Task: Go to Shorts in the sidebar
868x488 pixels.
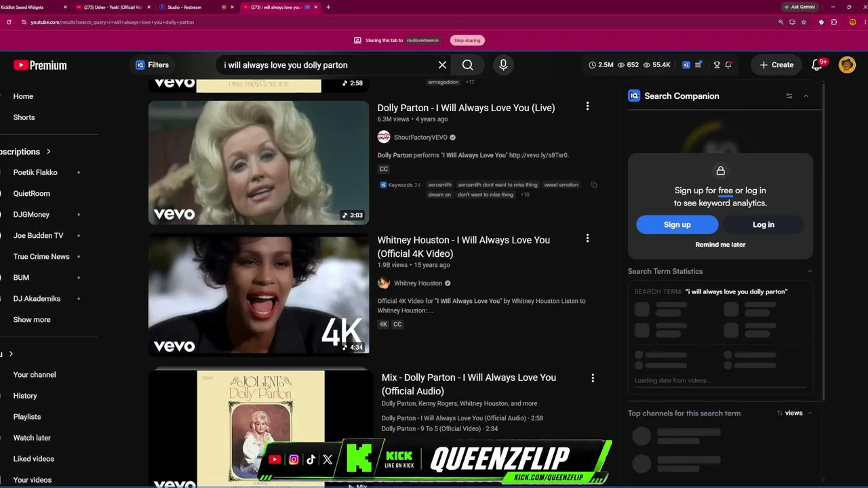Action: (24, 117)
